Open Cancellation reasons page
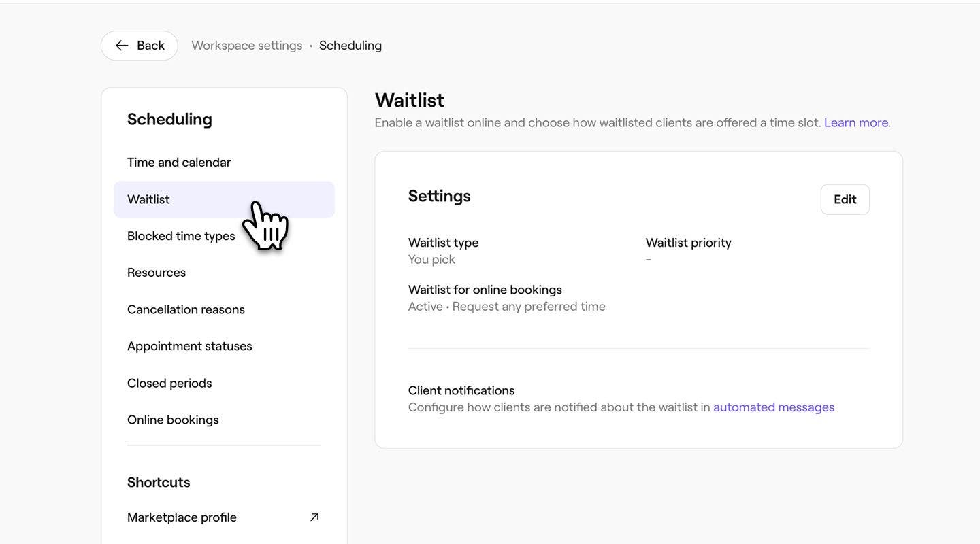Image resolution: width=980 pixels, height=544 pixels. (x=186, y=309)
